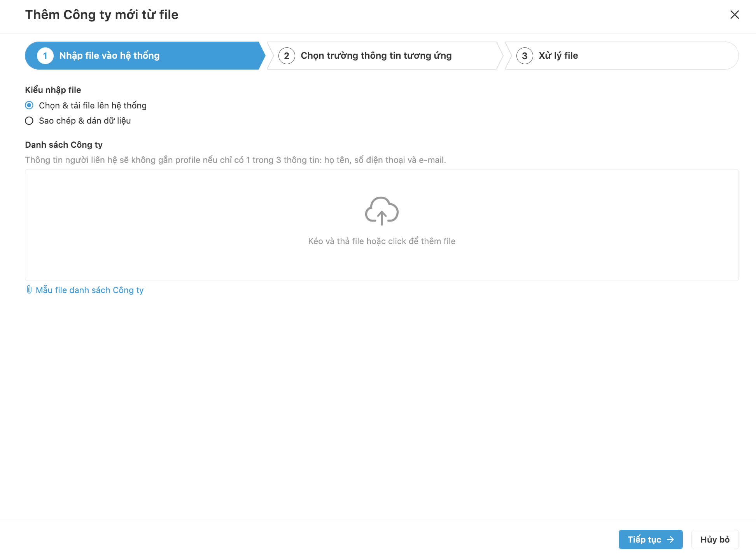Open the 'Nhập file vào hệ thống' step

(x=109, y=56)
